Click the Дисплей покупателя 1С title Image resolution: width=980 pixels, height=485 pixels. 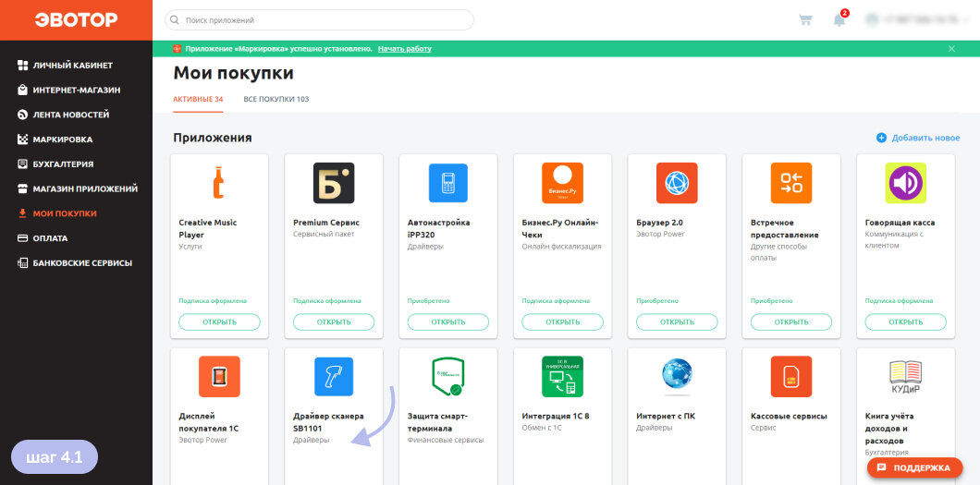pos(209,422)
